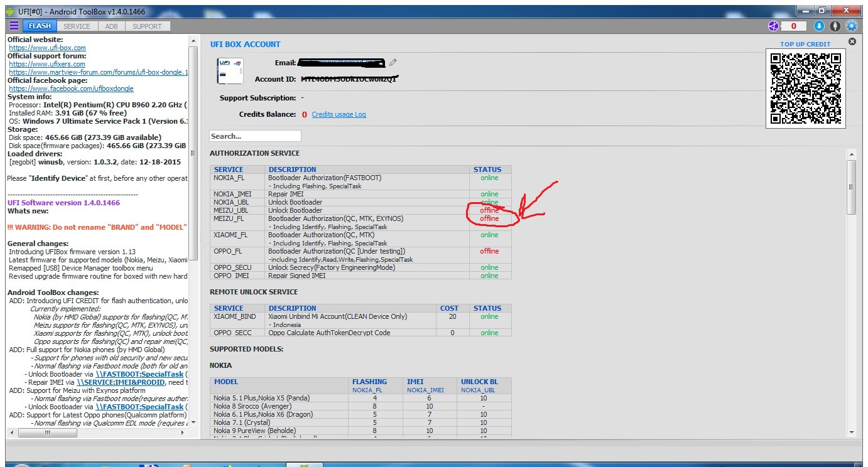Click the left panel horizontal scrollbar

(97, 432)
